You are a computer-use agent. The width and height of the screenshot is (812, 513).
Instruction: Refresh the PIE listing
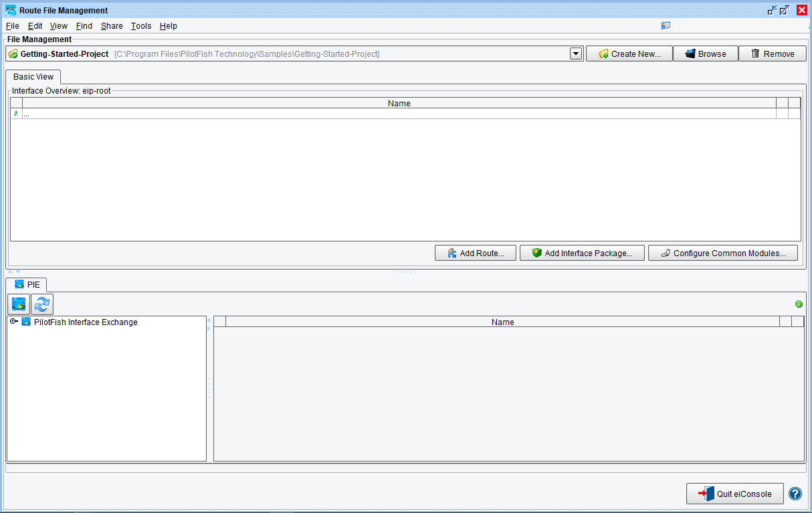(x=42, y=304)
